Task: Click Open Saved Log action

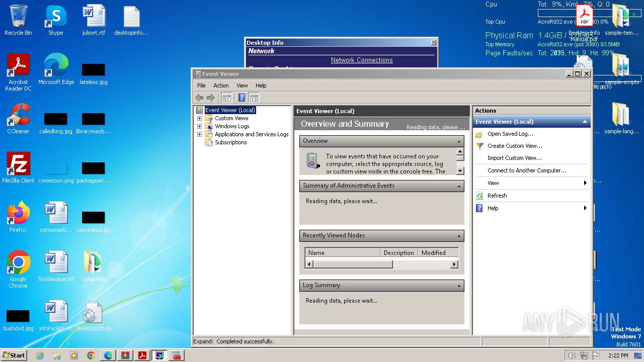Action: click(510, 134)
